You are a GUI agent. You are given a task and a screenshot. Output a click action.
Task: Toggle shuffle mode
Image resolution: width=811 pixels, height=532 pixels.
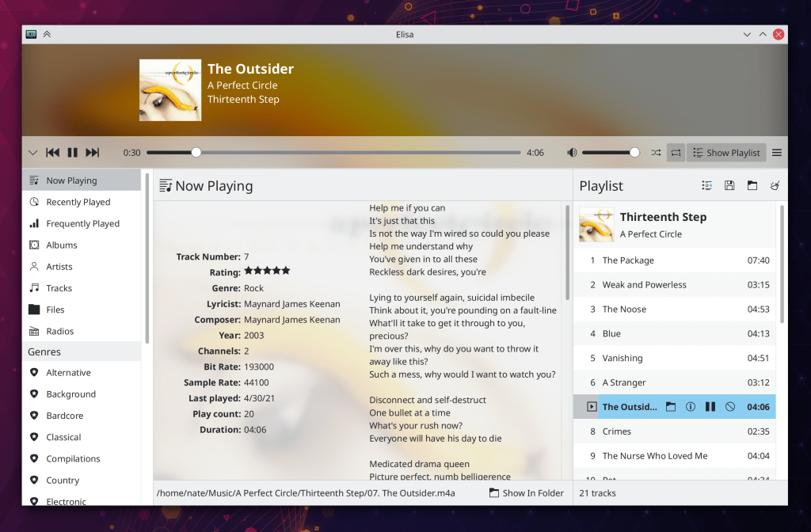(x=656, y=153)
